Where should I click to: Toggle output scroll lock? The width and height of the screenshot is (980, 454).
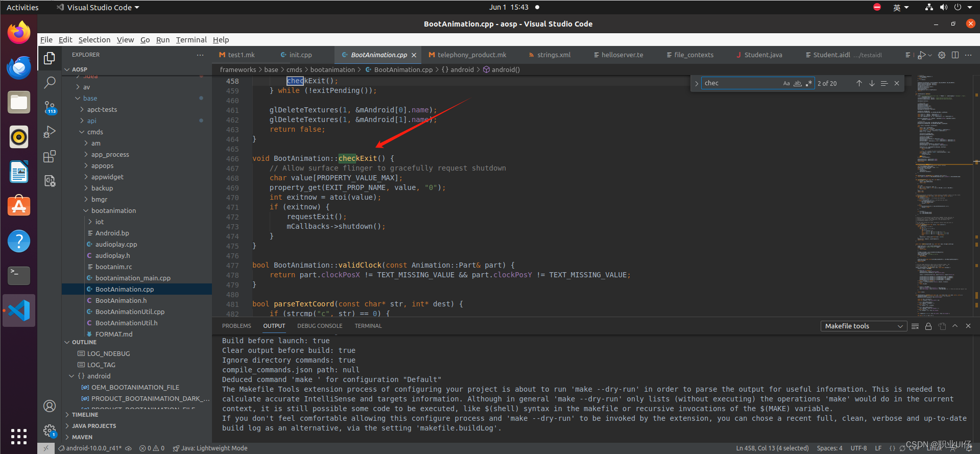(x=928, y=326)
